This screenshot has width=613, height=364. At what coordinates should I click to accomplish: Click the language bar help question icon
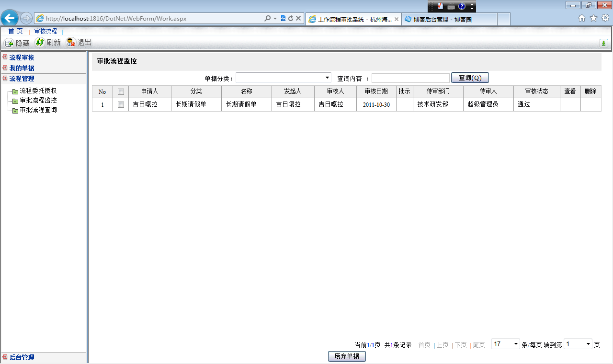pyautogui.click(x=462, y=6)
